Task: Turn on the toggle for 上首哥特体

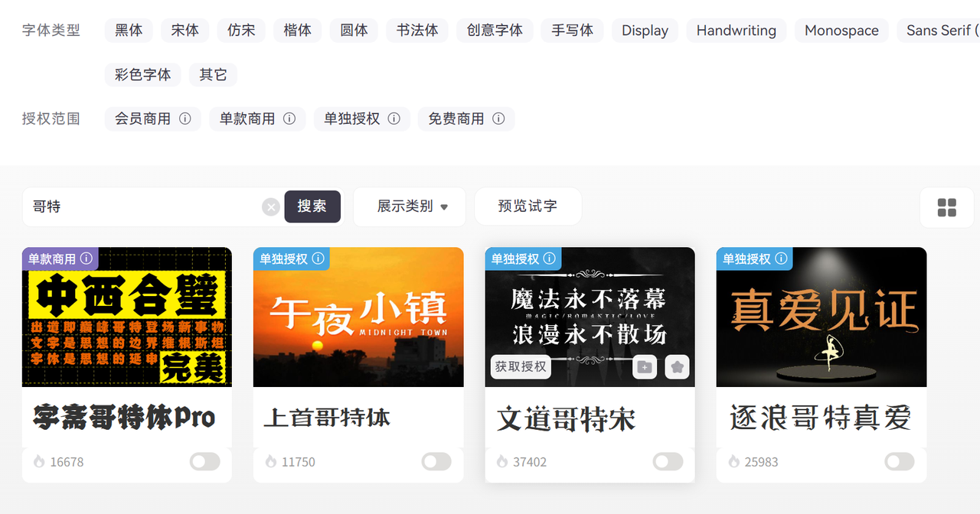Action: [436, 461]
